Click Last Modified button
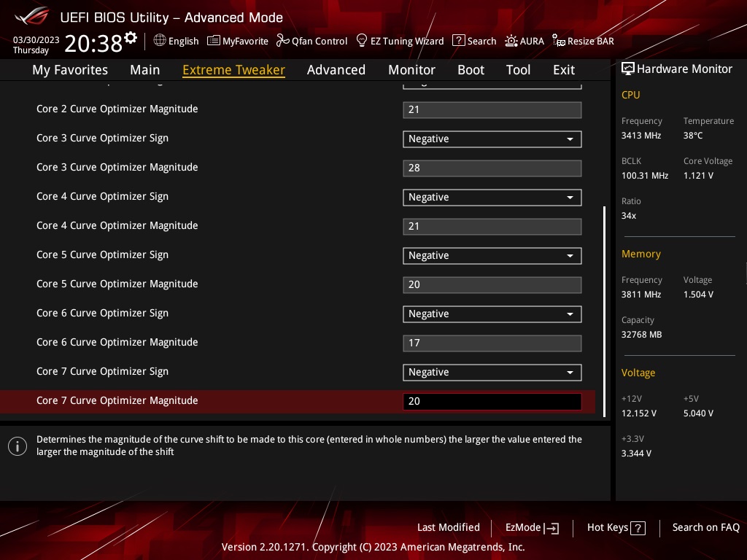This screenshot has height=560, width=747. (x=449, y=527)
